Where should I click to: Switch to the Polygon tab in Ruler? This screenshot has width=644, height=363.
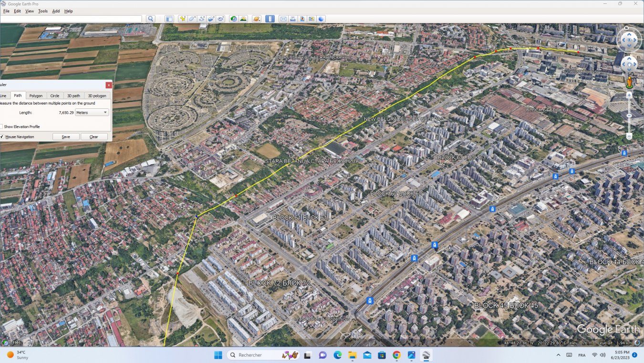36,96
